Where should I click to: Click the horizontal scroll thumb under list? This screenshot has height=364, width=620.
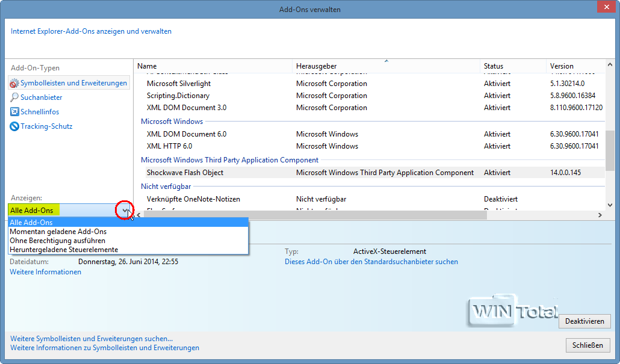point(315,215)
